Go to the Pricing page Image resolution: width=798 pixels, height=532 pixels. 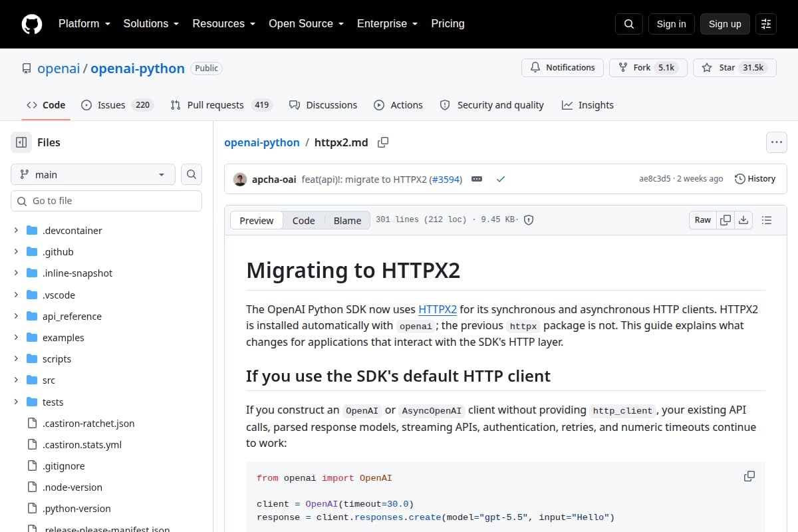pos(448,24)
